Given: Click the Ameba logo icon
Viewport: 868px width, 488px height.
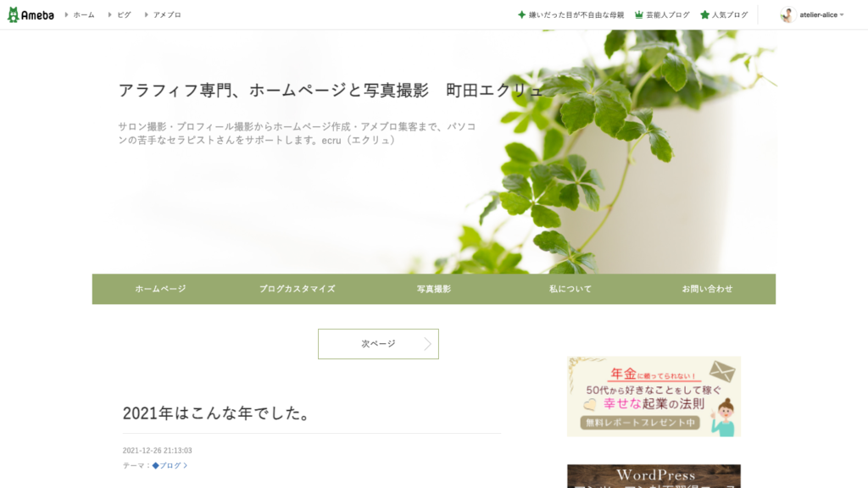Looking at the screenshot, I should pos(14,15).
